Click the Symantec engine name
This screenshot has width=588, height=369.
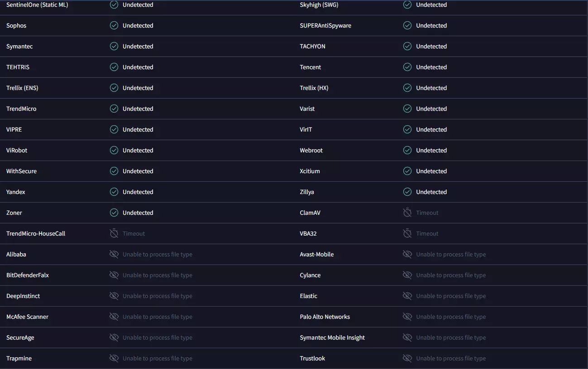point(19,46)
